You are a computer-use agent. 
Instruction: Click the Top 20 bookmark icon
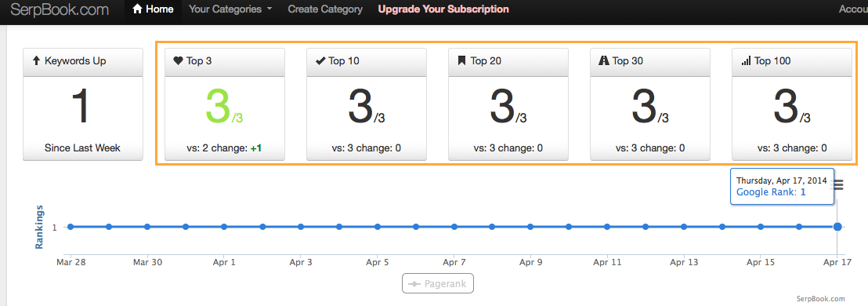pyautogui.click(x=461, y=61)
